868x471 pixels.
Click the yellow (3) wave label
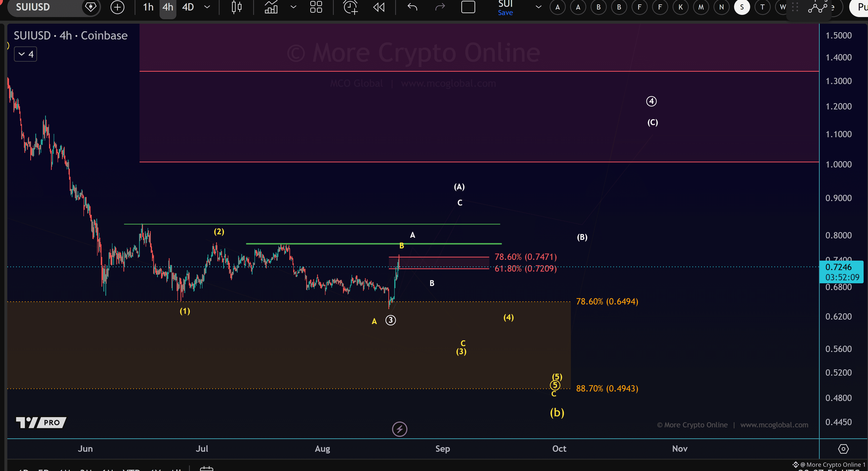(461, 352)
